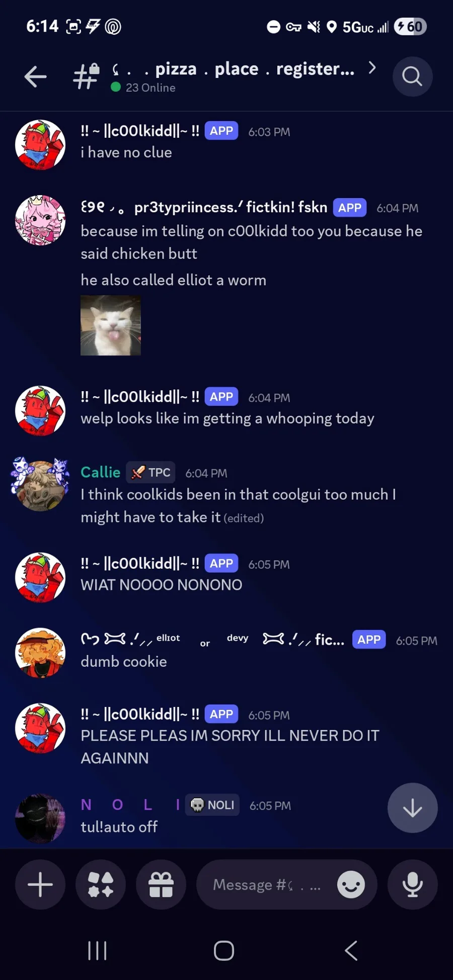Tap c00lkidd's avatar on the first message
The width and height of the screenshot is (453, 980).
(x=40, y=145)
